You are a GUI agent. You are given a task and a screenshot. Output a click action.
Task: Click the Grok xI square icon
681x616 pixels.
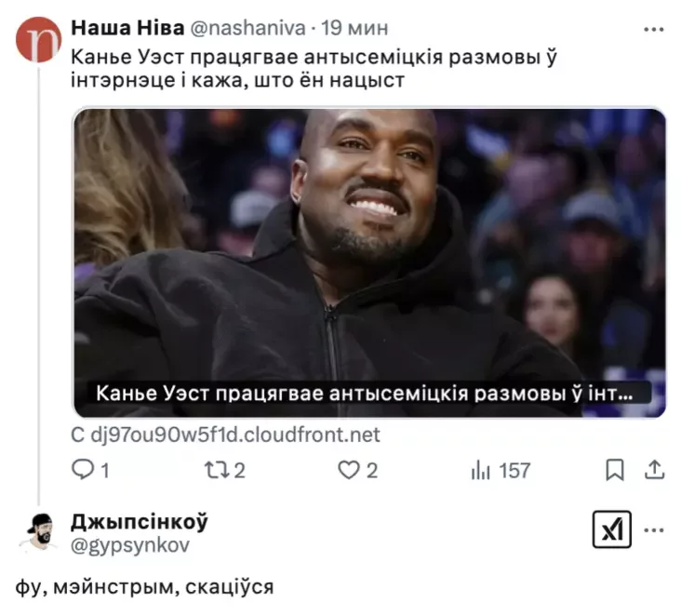point(612,529)
